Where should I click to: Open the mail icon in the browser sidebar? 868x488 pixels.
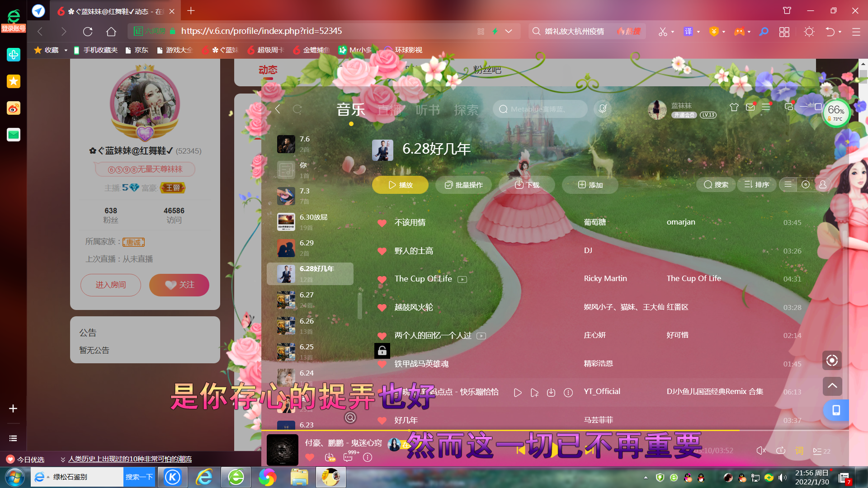pyautogui.click(x=14, y=135)
